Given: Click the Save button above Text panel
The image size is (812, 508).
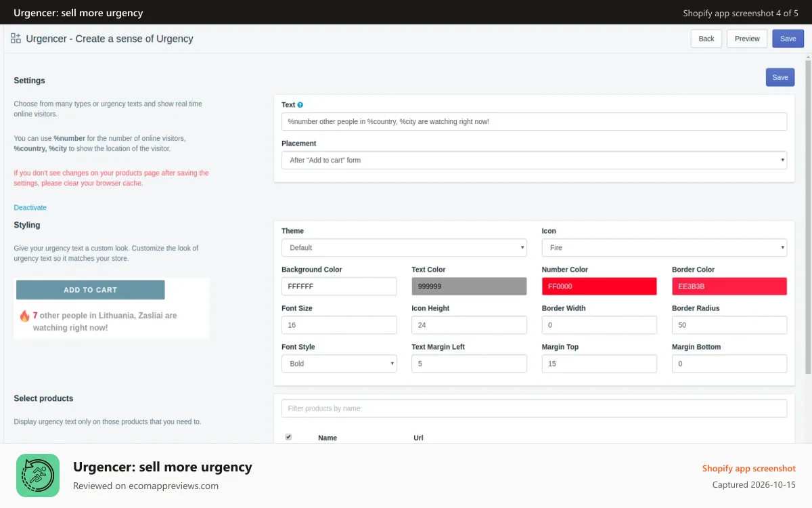Looking at the screenshot, I should pos(780,77).
